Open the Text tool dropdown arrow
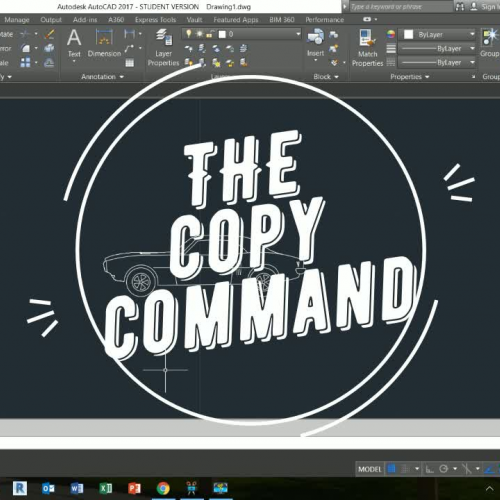Viewport: 500px width, 500px height. [x=74, y=61]
